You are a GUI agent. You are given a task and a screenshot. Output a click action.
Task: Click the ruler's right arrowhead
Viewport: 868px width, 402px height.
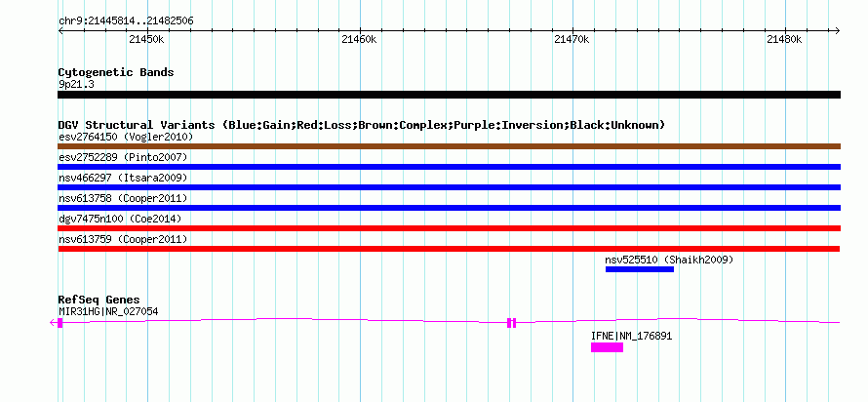[838, 30]
